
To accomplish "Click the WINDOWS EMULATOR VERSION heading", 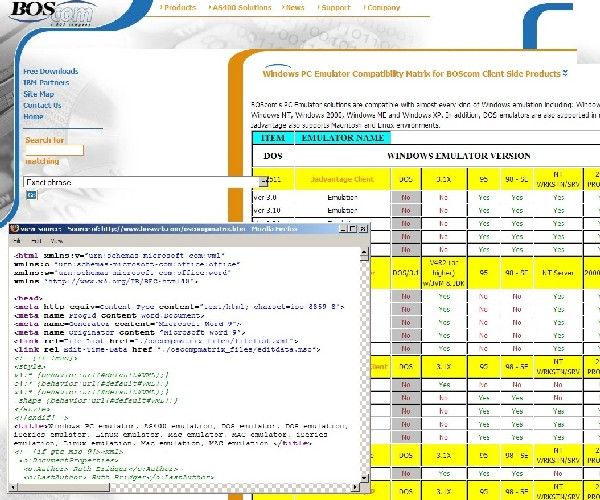I will (x=458, y=156).
